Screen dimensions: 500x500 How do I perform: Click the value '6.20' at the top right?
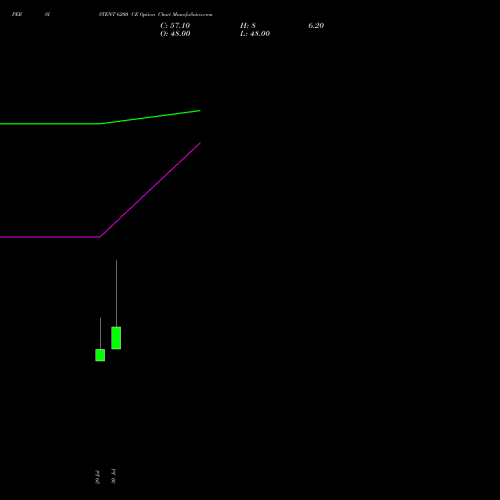(316, 26)
